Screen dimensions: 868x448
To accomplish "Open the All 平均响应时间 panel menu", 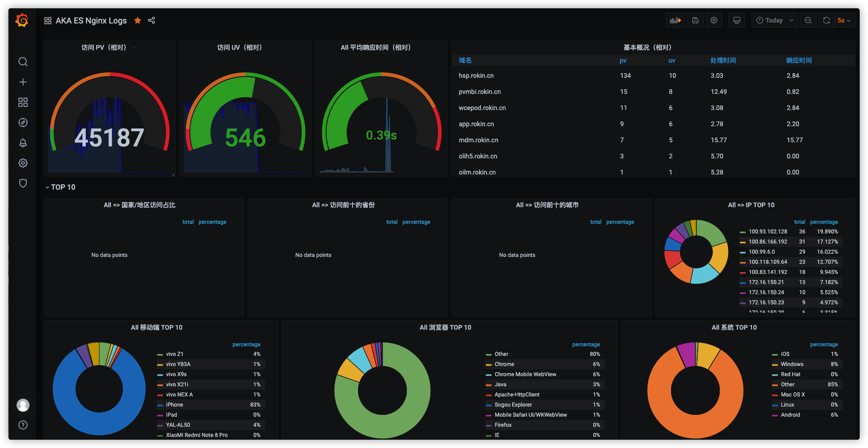I will pos(376,47).
